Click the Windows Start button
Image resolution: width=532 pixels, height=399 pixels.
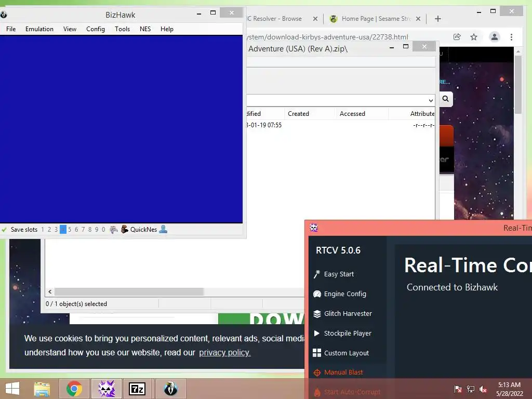tap(12, 389)
